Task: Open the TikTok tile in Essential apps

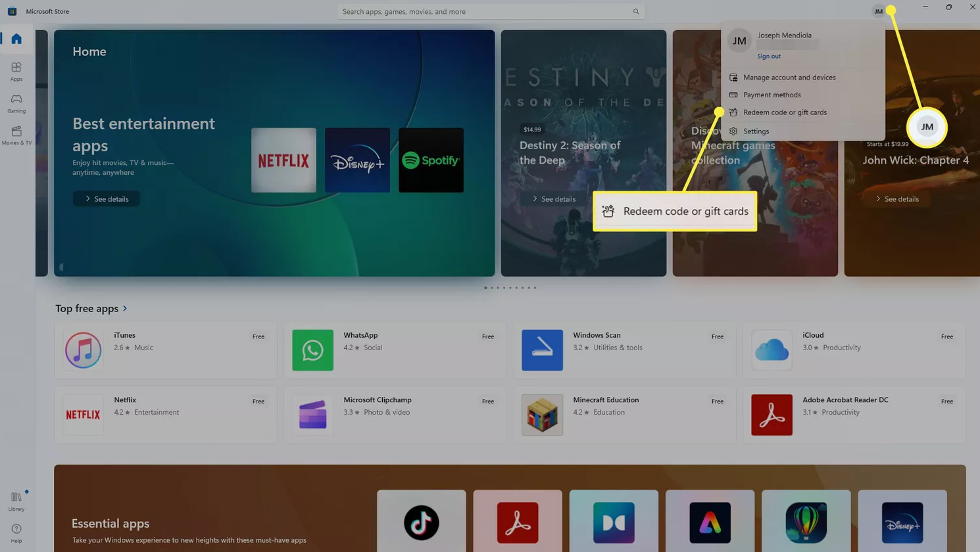Action: (x=421, y=521)
